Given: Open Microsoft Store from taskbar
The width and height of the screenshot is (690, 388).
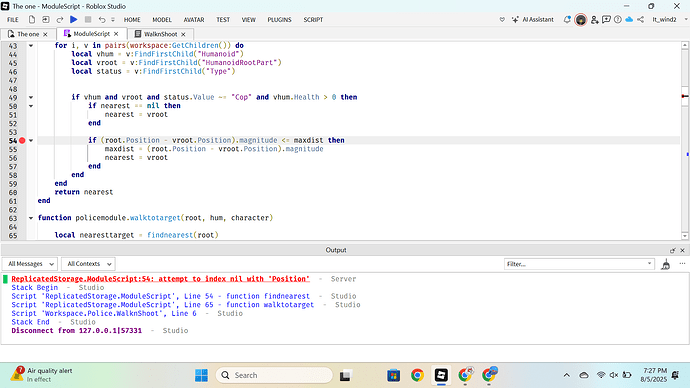Looking at the screenshot, I should coord(393,375).
